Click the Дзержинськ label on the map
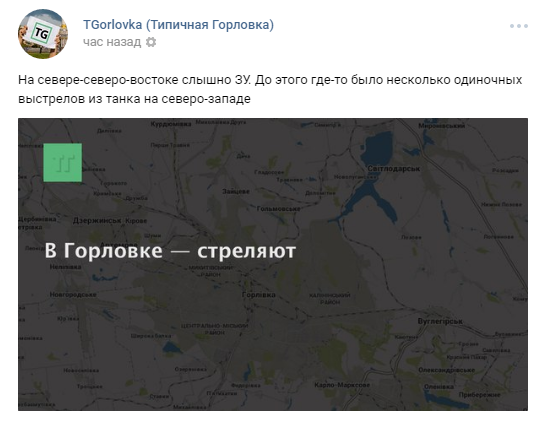Screen dimensions: 547x429 [x=97, y=221]
